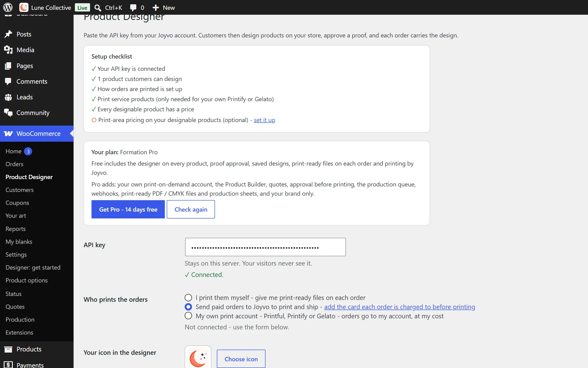The image size is (588, 368).
Task: Open the comments bubble icon in admin bar
Action: click(x=133, y=8)
